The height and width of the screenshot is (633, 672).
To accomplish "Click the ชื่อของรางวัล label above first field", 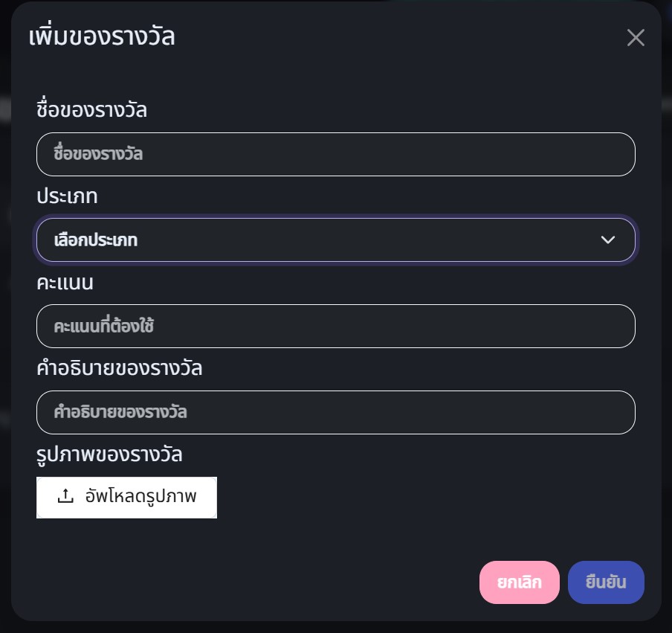I will [x=91, y=110].
